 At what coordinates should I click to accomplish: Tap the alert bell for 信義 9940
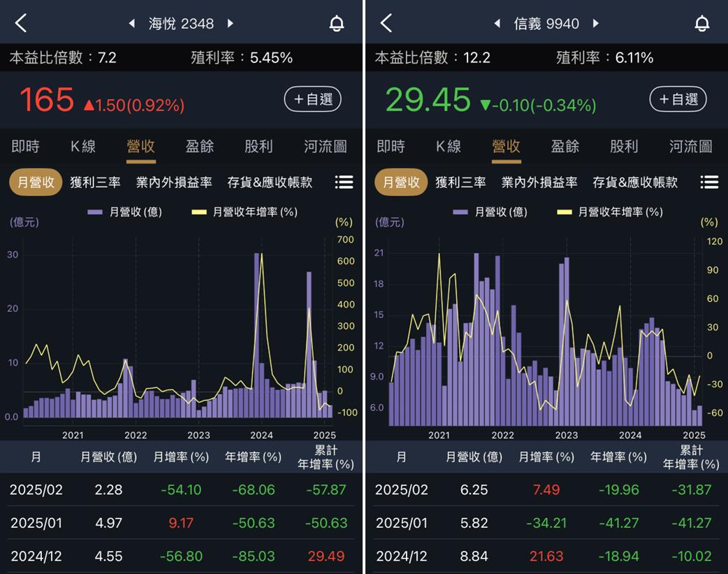[x=702, y=23]
